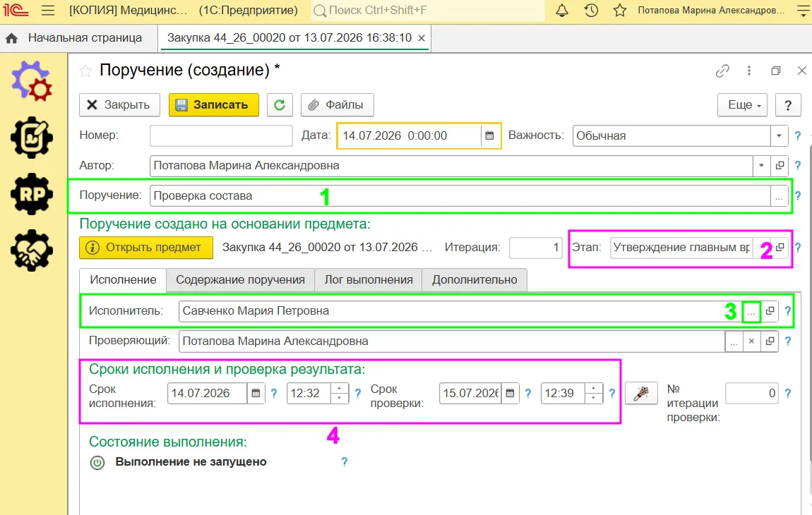Switch to Содержание поручения tab
This screenshot has width=812, height=515.
[240, 280]
